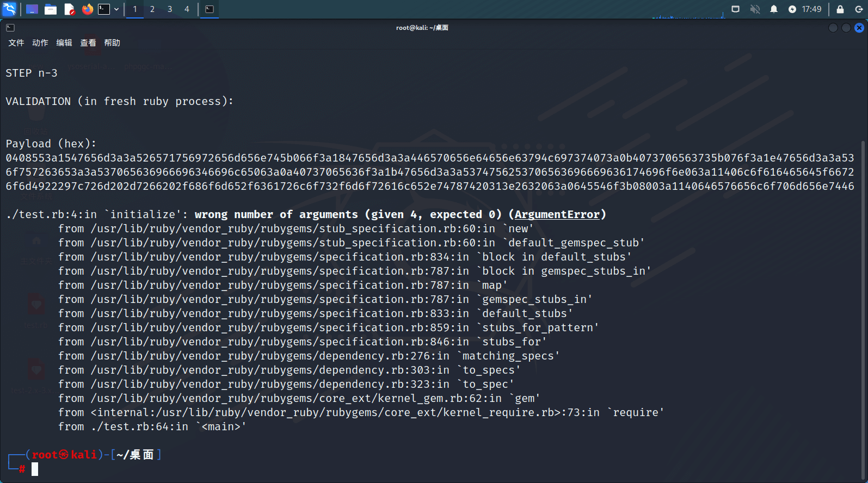
Task: Lock the screen with padlock icon
Action: pos(840,9)
